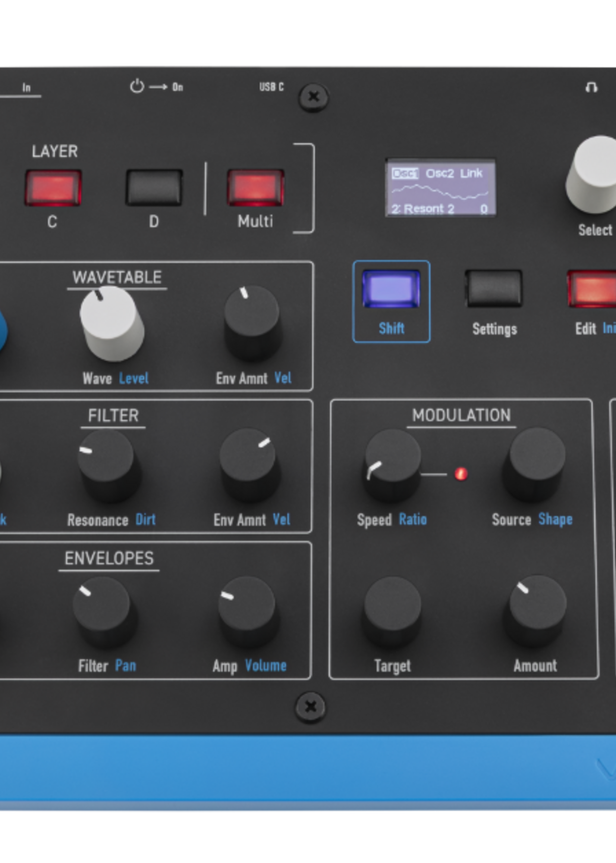Click the top panel screw
This screenshot has width=616, height=863.
313,97
